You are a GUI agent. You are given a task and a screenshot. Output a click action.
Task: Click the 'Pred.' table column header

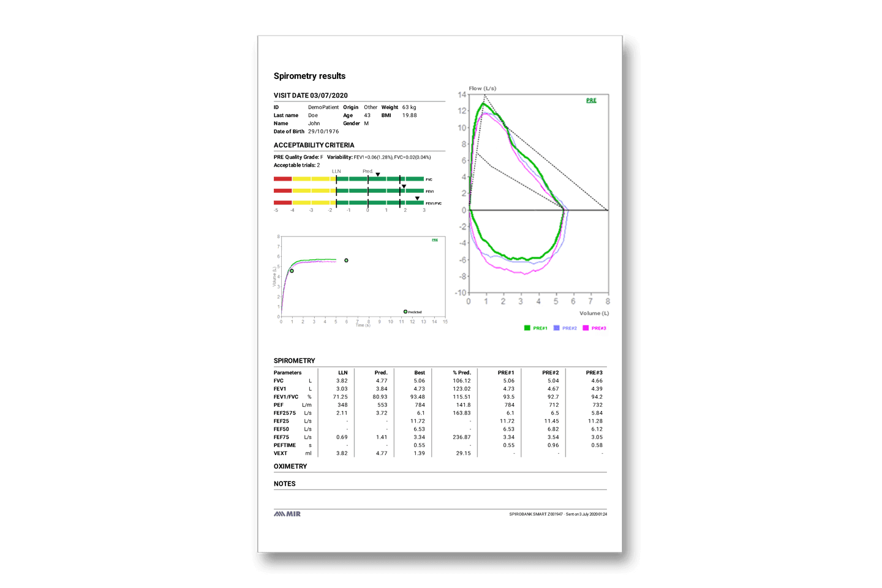381,372
